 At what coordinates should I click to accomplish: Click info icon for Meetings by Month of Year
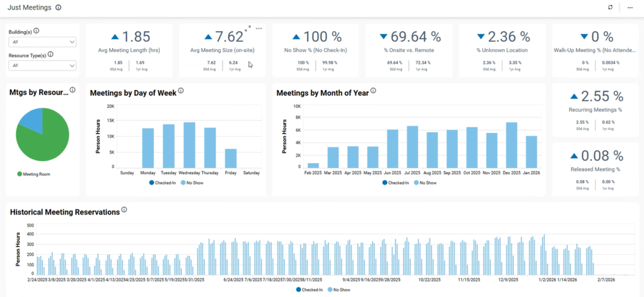[x=373, y=91]
